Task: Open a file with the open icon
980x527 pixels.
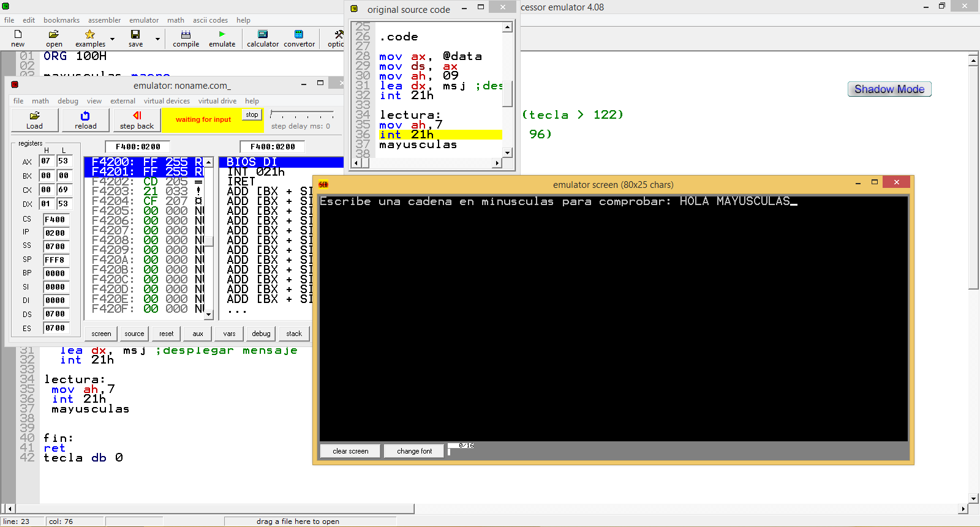Action: click(x=54, y=38)
